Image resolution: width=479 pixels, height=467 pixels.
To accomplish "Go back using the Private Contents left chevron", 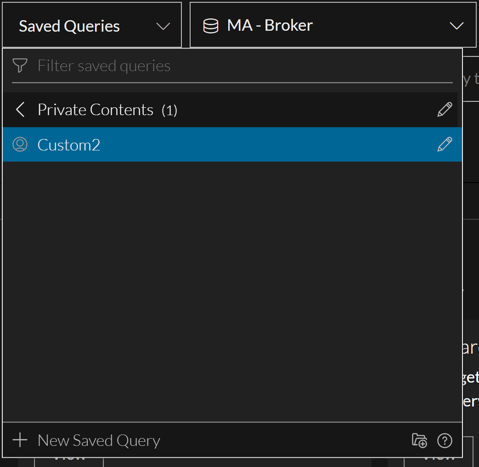I will coord(20,109).
